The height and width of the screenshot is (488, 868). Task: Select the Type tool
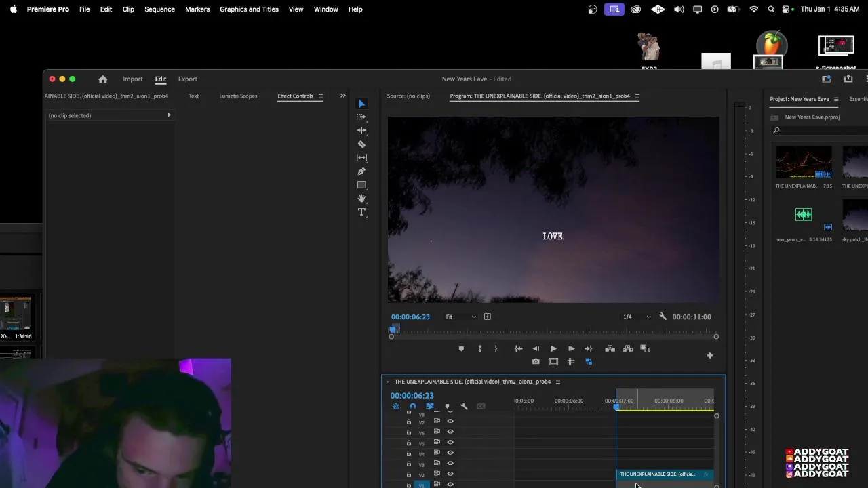pos(361,212)
